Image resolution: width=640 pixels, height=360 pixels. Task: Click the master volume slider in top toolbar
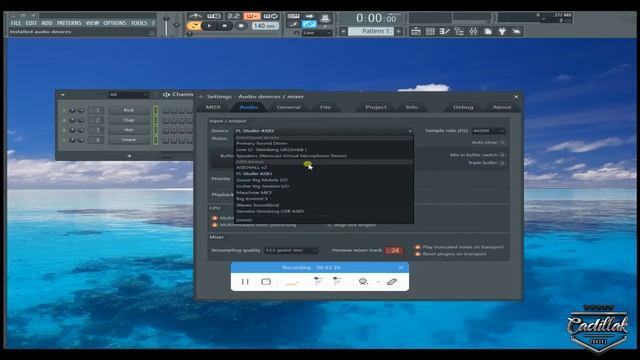166,25
